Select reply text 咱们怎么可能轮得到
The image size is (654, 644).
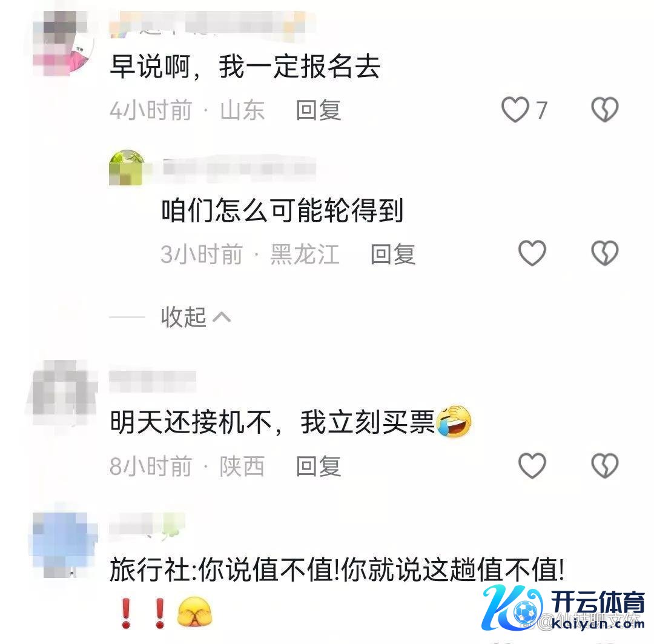click(282, 210)
